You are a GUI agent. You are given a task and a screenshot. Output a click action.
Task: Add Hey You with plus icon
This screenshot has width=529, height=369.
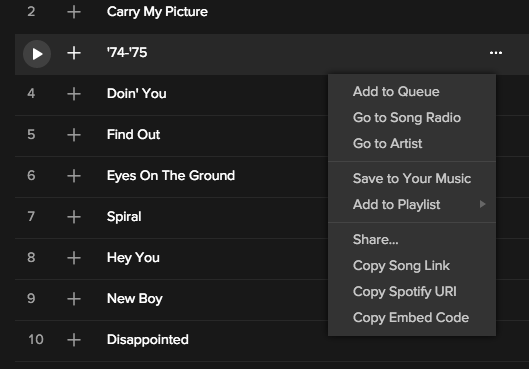[74, 258]
